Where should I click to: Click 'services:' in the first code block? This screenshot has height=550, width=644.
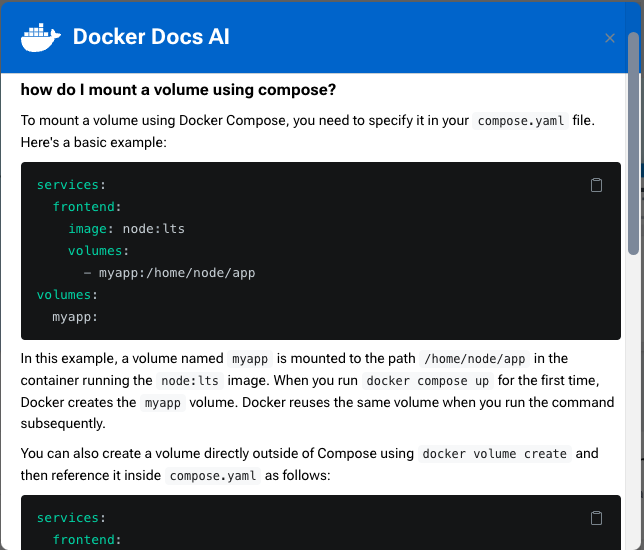pyautogui.click(x=71, y=185)
